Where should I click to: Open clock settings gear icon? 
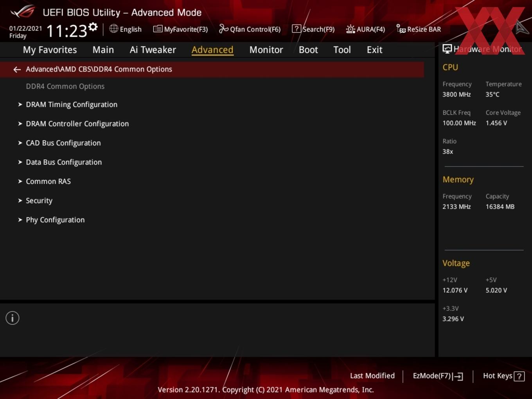(93, 27)
